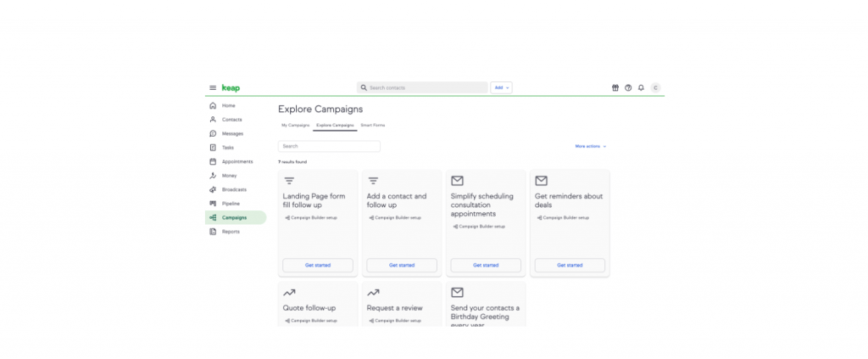Click trend arrow icon on Quote follow-up card
Screen dimensions: 868x359
pos(289,293)
